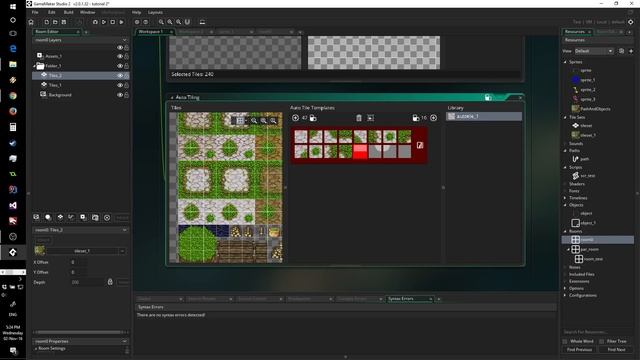This screenshot has height=360, width=640.
Task: Click the Docking laptop toolbar icon
Action: coord(202,22)
